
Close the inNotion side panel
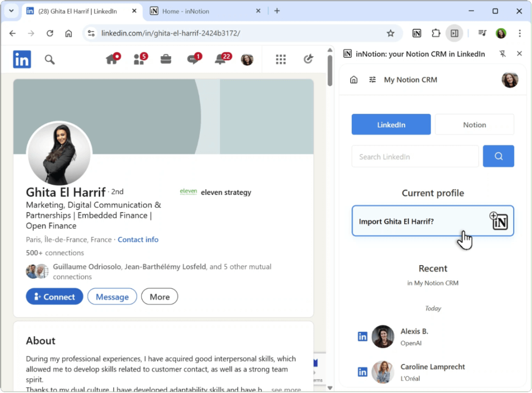[519, 54]
